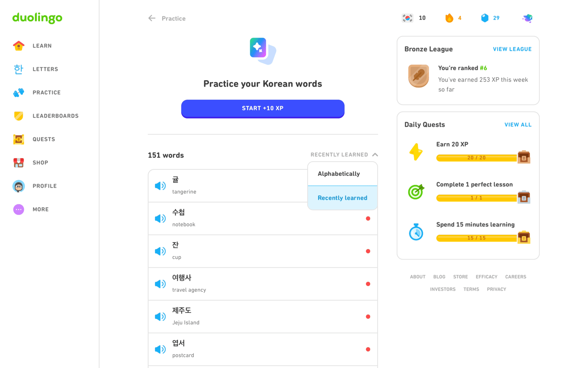Start the +10 XP practice session
588x368 pixels.
pos(263,109)
